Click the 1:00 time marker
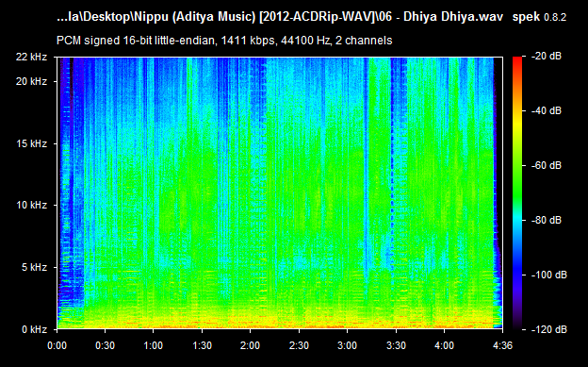588x367 pixels. 153,345
